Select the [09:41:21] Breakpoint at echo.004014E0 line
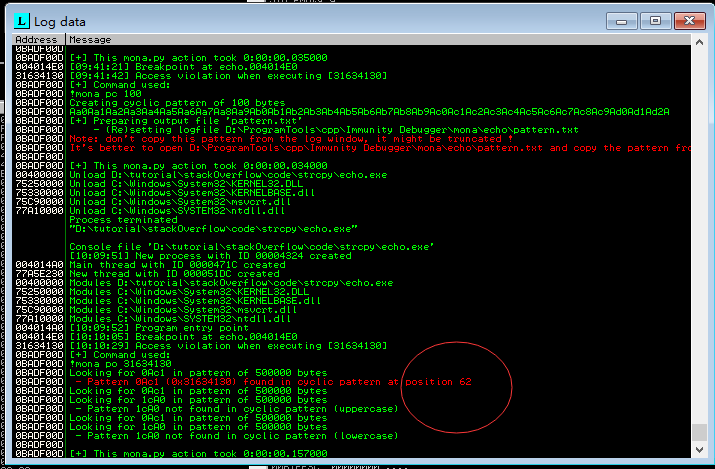Screen dimensions: 715x469 (x=183, y=67)
